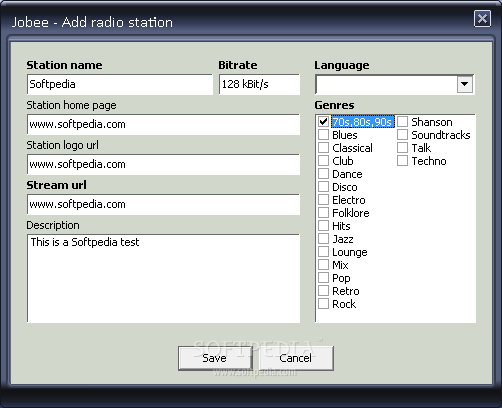Enable the Mix genre checkbox
The image size is (502, 408).
click(x=323, y=265)
